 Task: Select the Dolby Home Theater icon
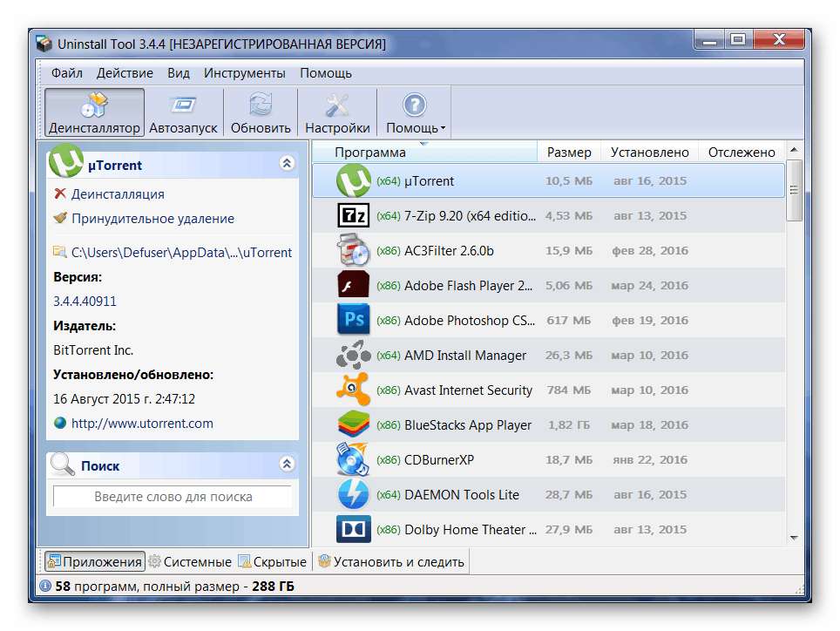click(x=354, y=529)
